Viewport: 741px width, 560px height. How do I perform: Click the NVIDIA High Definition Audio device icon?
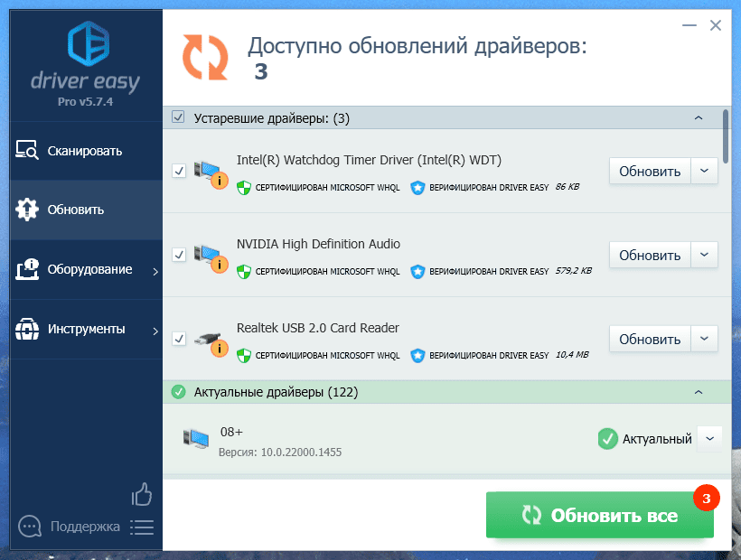[x=210, y=256]
